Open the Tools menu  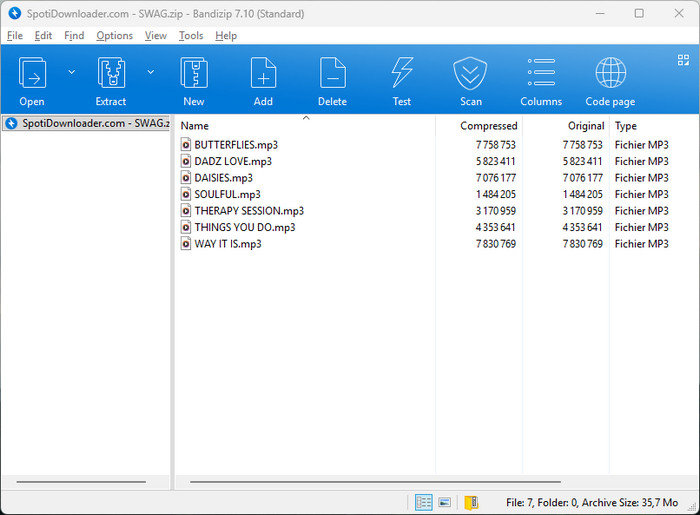pyautogui.click(x=191, y=36)
